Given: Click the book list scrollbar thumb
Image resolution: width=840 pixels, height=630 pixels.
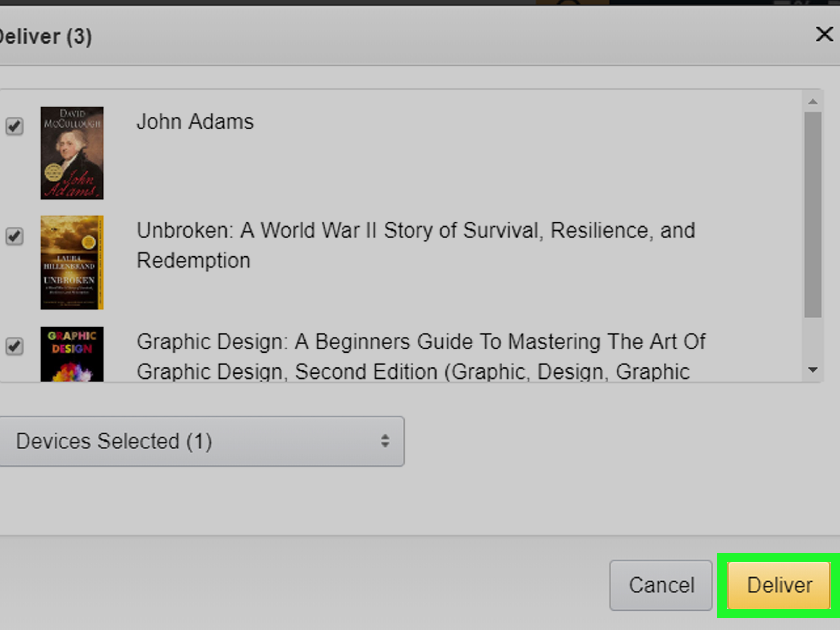Looking at the screenshot, I should pos(813,214).
